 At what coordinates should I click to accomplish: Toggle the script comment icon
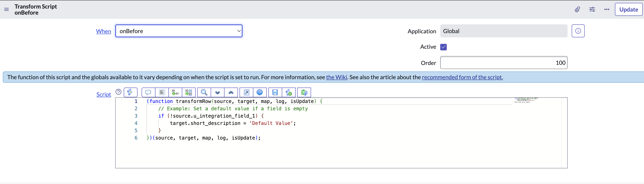[x=148, y=92]
